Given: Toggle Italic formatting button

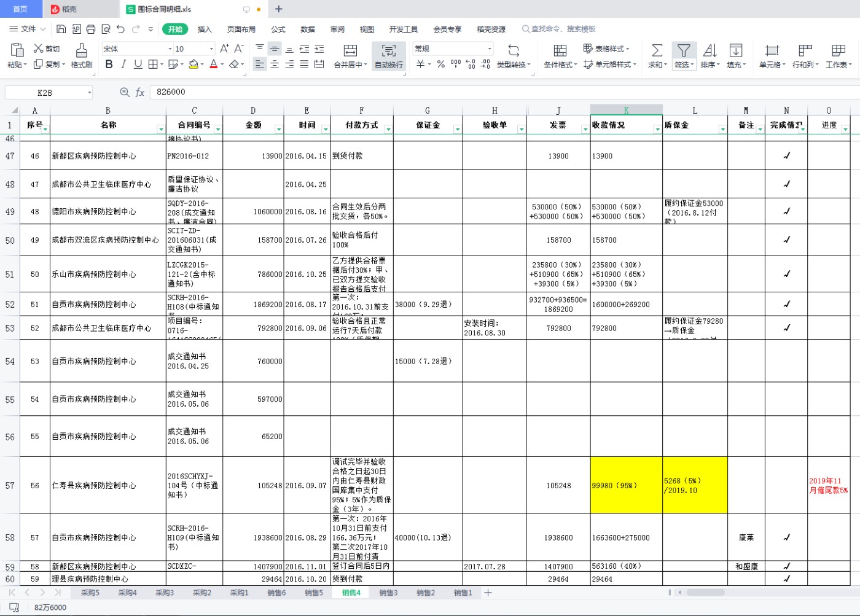Looking at the screenshot, I should 123,64.
